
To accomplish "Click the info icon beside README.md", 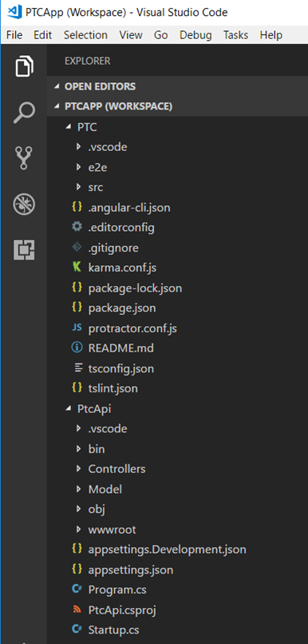I will click(77, 348).
